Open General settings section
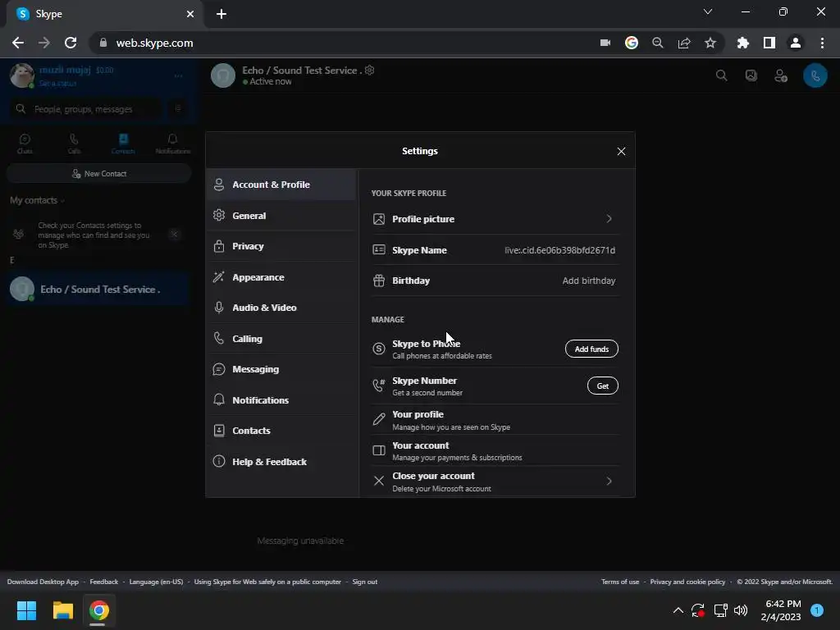The image size is (840, 630). 281,216
